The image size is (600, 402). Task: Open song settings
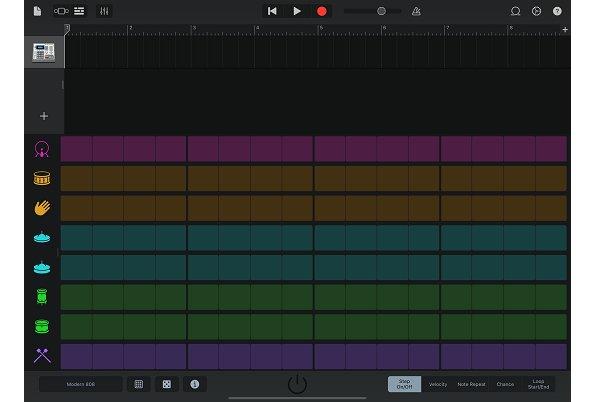pos(536,11)
